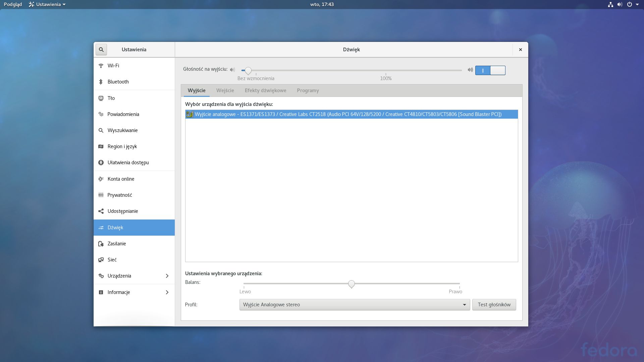Image resolution: width=644 pixels, height=362 pixels.
Task: Open search with magnifying glass icon
Action: [x=101, y=49]
